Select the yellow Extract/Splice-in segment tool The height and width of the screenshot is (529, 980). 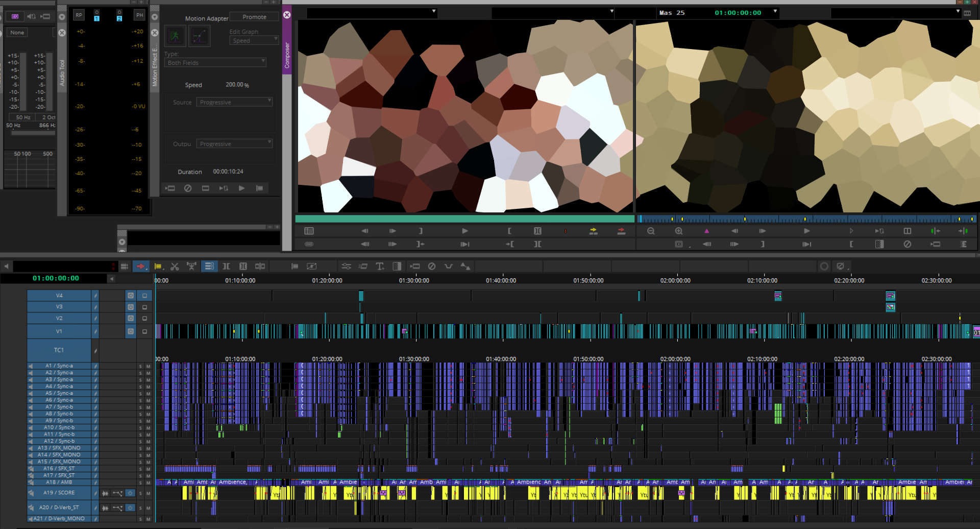[x=158, y=266]
